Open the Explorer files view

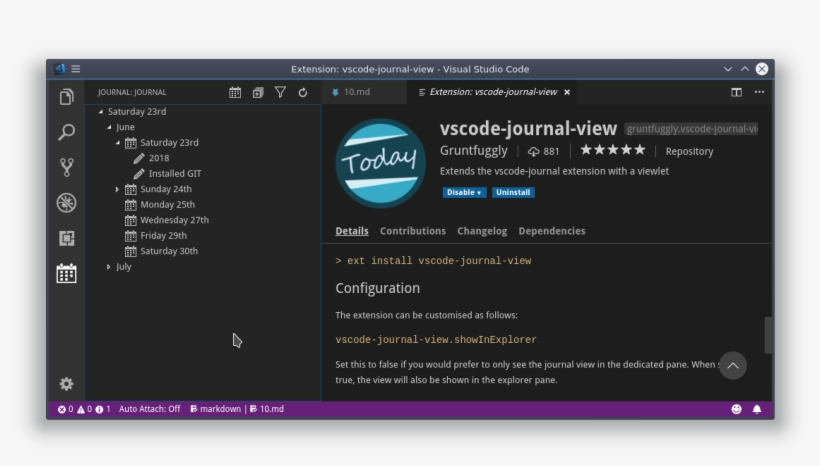[x=66, y=97]
